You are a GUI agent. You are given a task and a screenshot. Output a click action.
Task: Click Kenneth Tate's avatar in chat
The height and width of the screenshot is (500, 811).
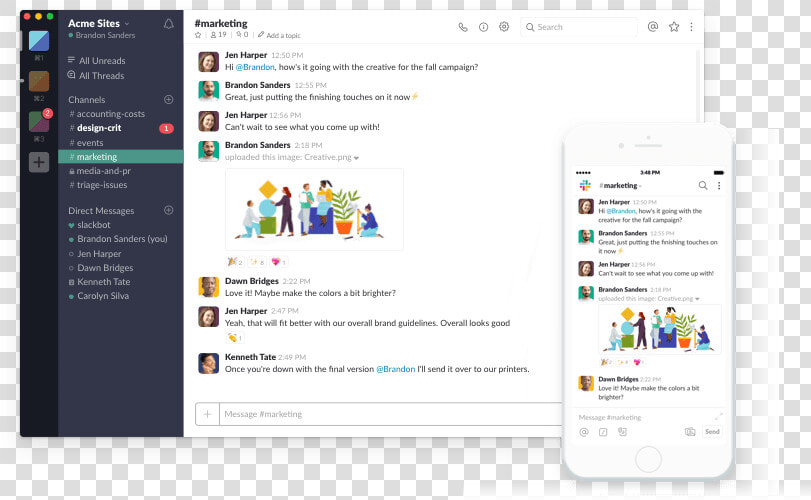tap(208, 363)
